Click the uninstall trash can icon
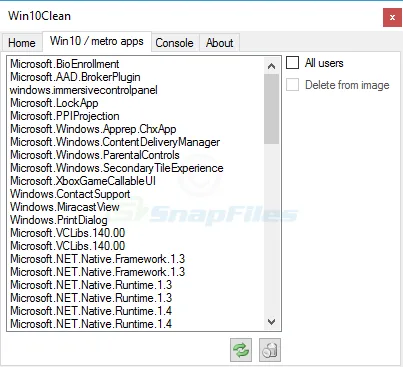The image size is (403, 367). click(x=270, y=350)
